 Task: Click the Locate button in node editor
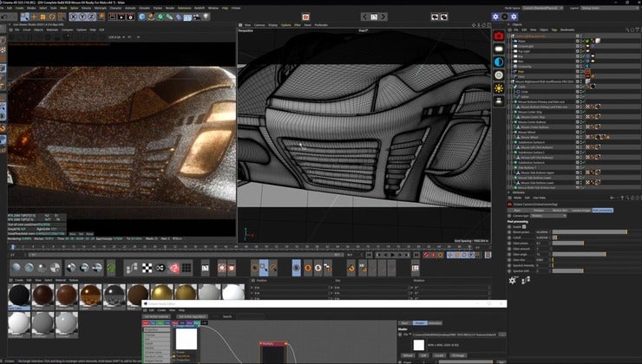click(x=439, y=355)
